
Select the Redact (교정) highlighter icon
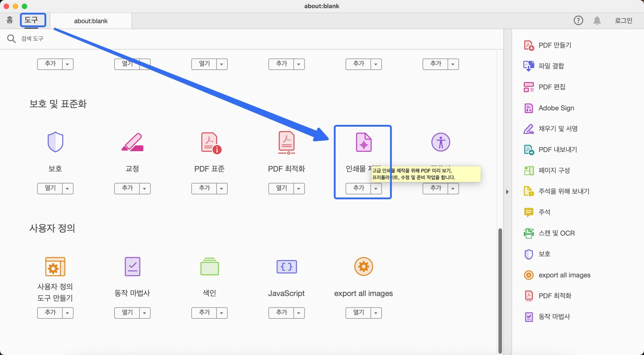pyautogui.click(x=132, y=142)
